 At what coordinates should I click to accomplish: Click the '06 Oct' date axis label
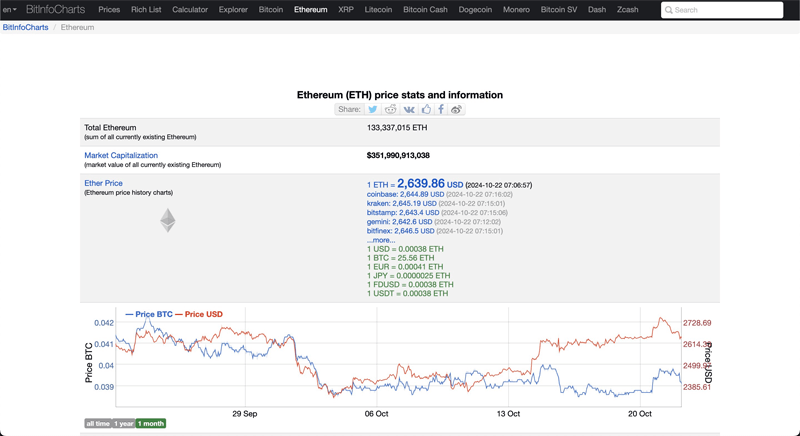377,414
